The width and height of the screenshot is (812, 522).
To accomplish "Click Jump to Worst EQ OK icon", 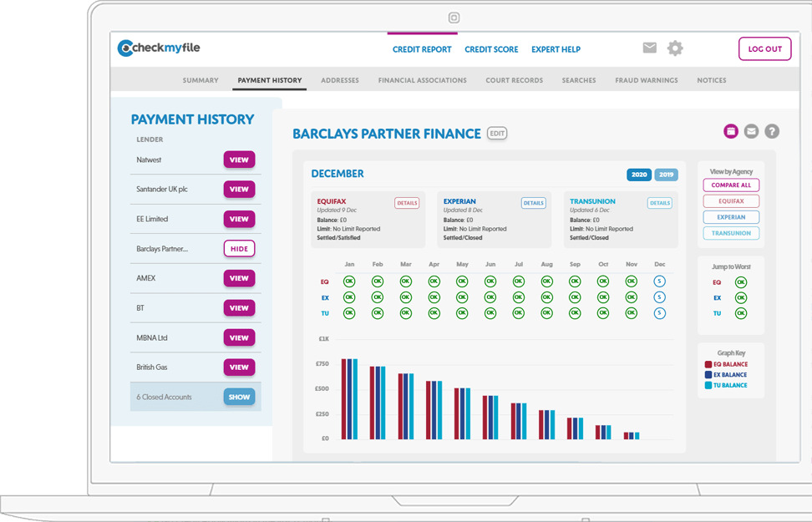I will point(741,282).
